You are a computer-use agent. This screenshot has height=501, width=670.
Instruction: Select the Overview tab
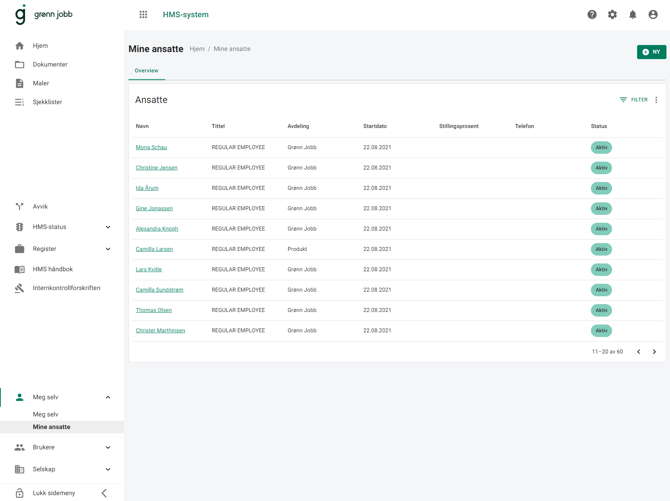(146, 71)
